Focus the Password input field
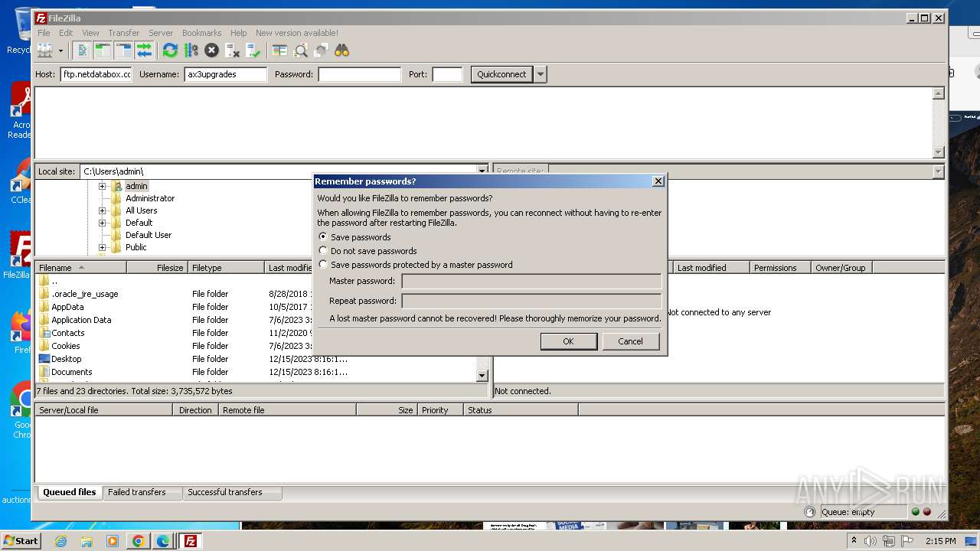This screenshot has width=980, height=551. 360,74
